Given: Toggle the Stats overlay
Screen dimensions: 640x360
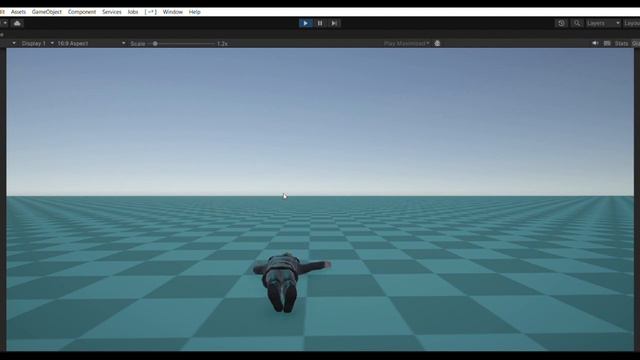Looking at the screenshot, I should (x=621, y=43).
